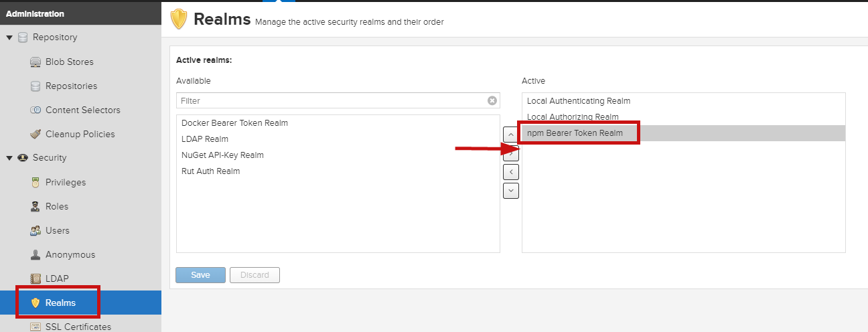Click the Cleanup Policies broom icon

35,134
